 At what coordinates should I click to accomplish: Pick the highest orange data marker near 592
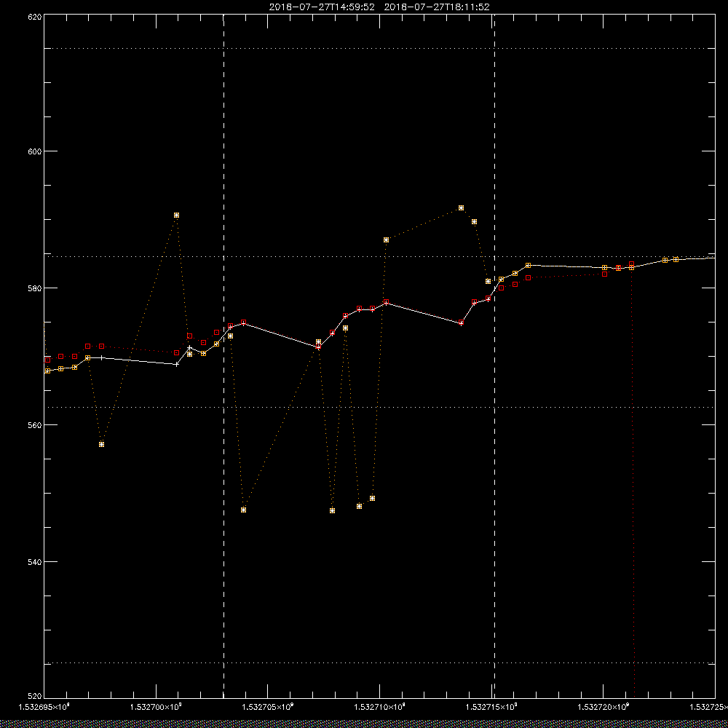click(x=461, y=208)
